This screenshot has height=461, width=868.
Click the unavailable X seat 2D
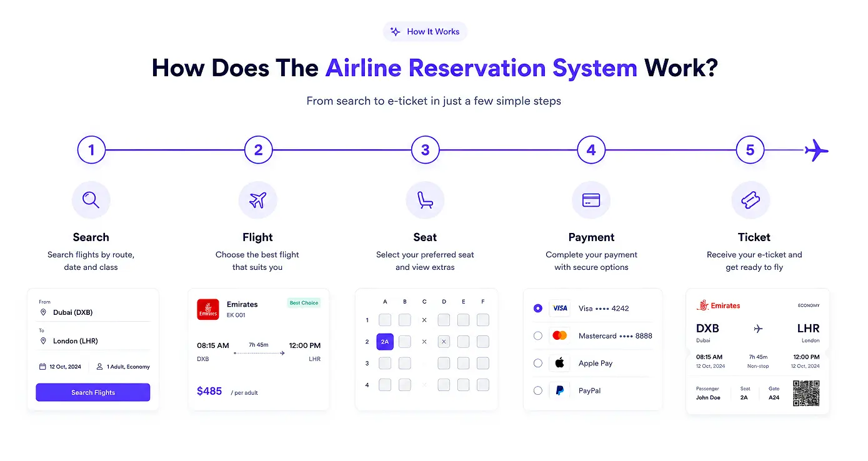(444, 342)
